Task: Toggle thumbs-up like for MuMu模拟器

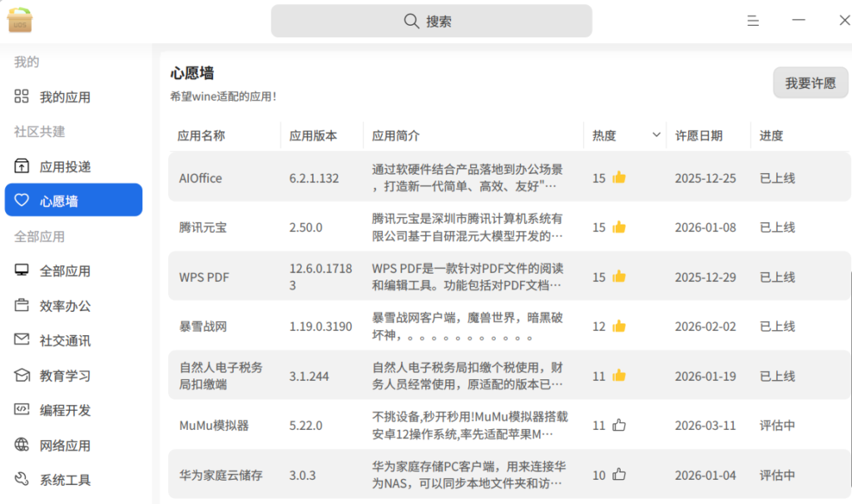Action: [619, 425]
